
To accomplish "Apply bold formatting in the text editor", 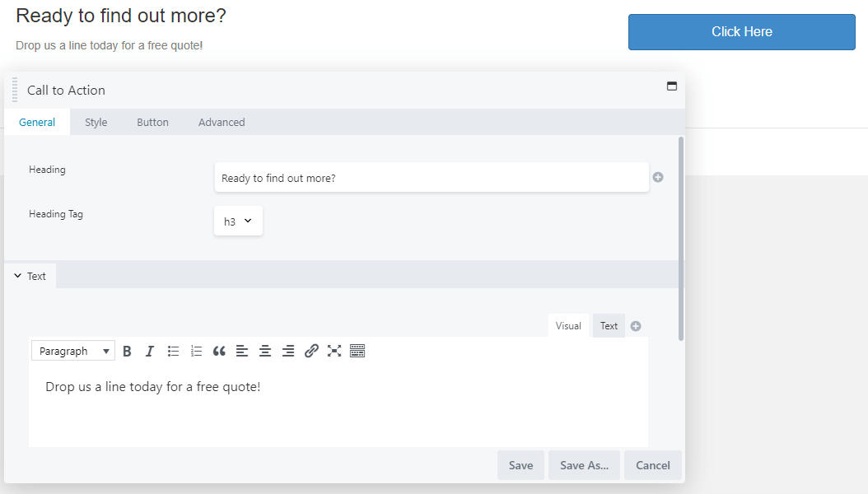I will pos(127,351).
